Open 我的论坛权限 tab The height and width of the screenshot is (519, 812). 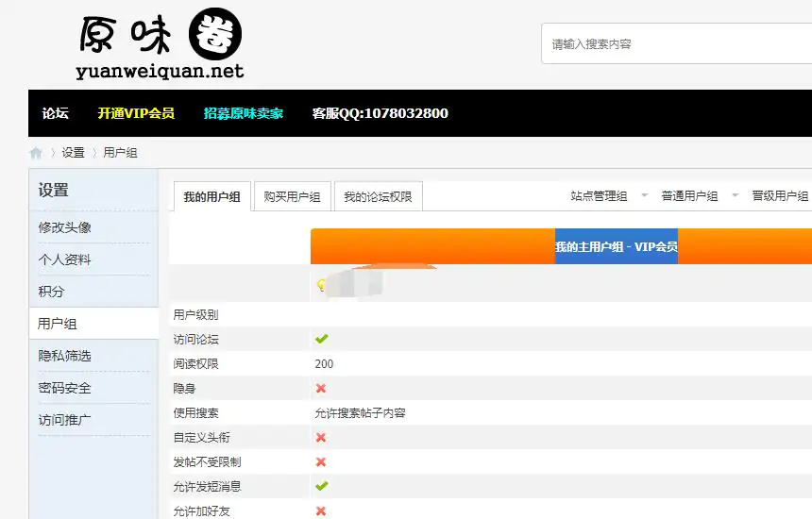coord(378,196)
